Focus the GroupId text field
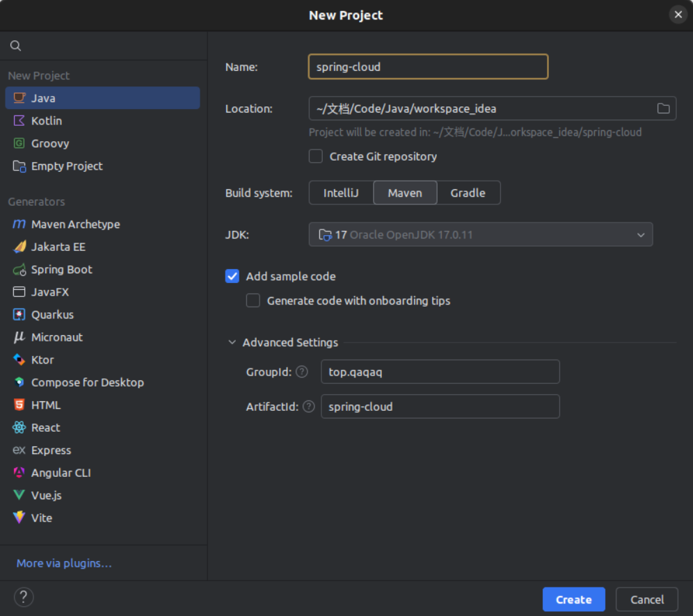The height and width of the screenshot is (616, 693). tap(440, 372)
